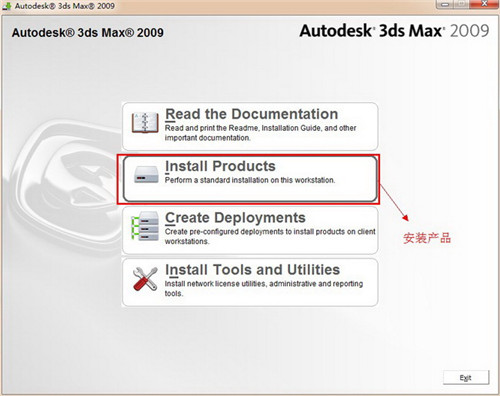Click the 3ds Max title bar app icon
The height and width of the screenshot is (396, 500).
click(7, 6)
